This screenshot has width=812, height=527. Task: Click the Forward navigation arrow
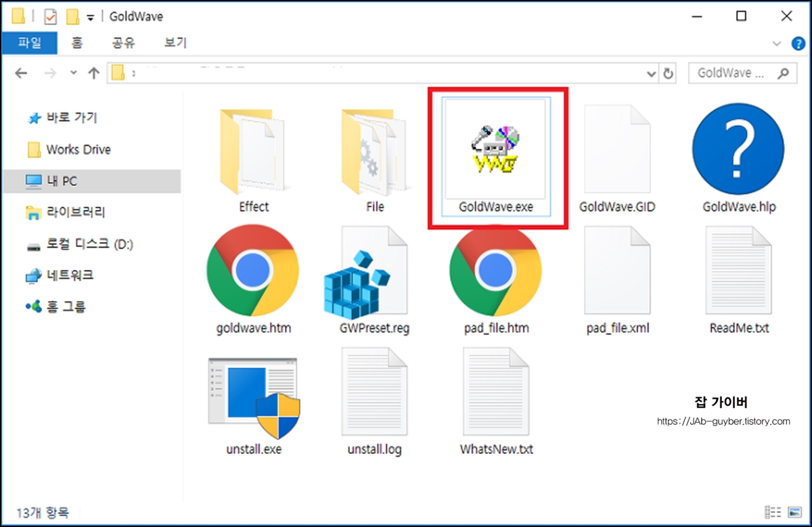pos(51,74)
